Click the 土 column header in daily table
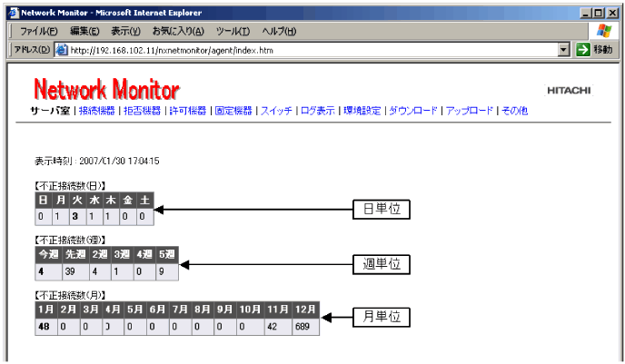The image size is (625, 364). [145, 200]
